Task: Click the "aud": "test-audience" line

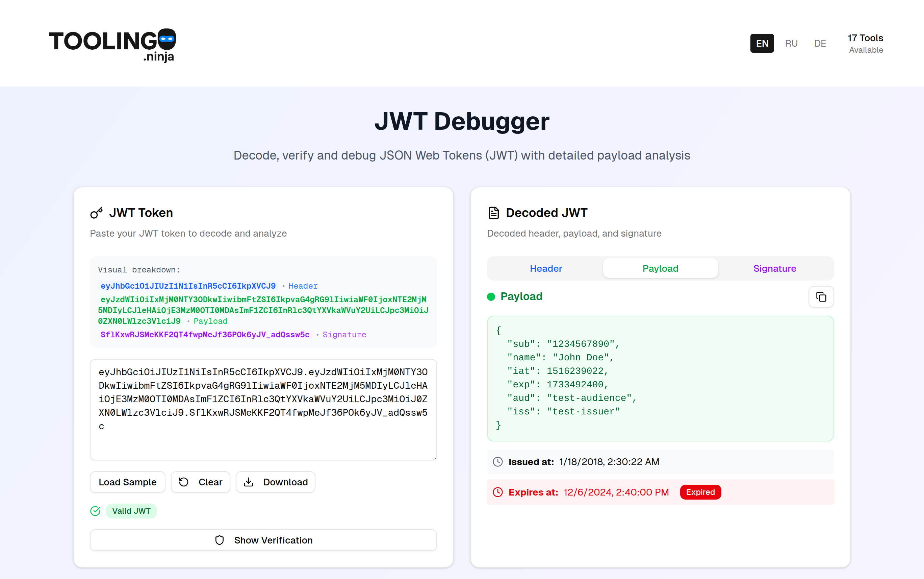Action: tap(572, 398)
